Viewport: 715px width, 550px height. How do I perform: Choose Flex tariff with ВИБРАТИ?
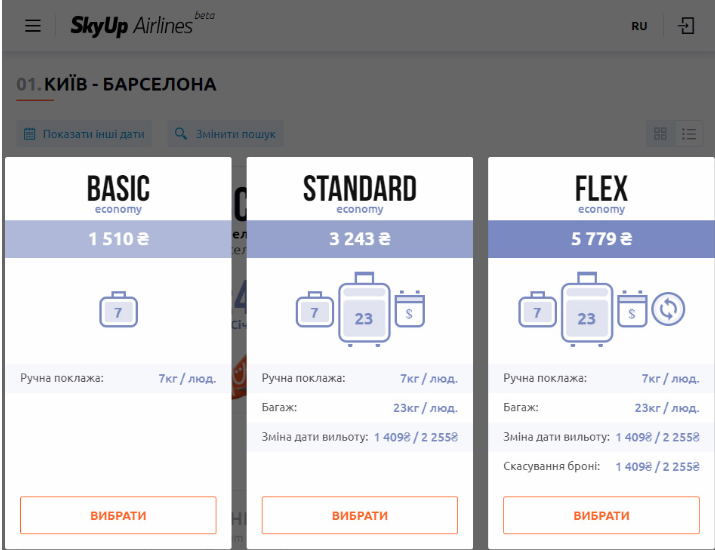[601, 515]
